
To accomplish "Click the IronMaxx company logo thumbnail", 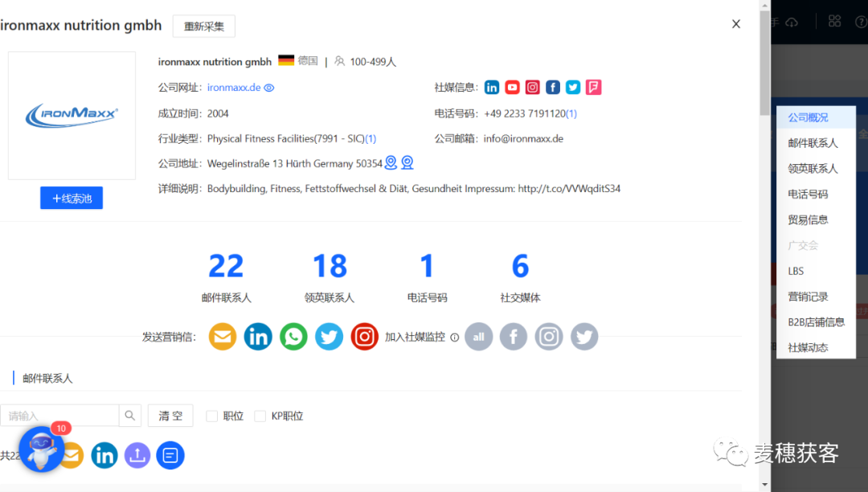I will tap(72, 116).
